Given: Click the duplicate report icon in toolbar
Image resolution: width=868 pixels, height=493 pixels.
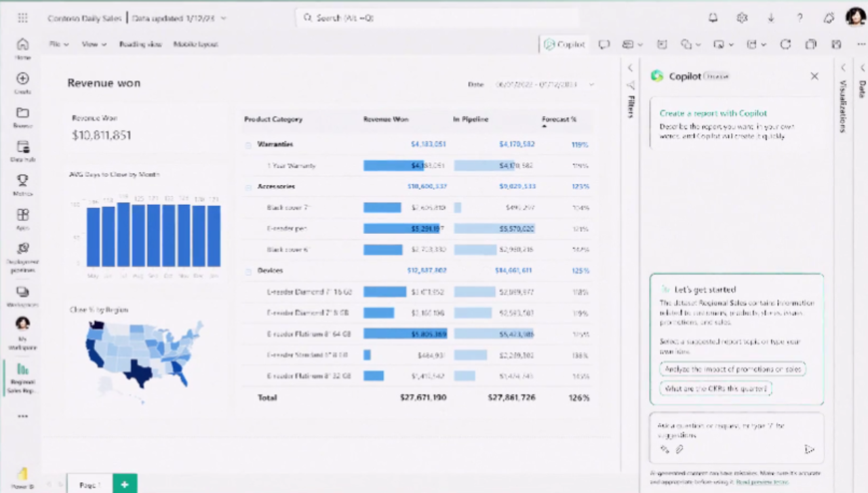Looking at the screenshot, I should point(810,44).
